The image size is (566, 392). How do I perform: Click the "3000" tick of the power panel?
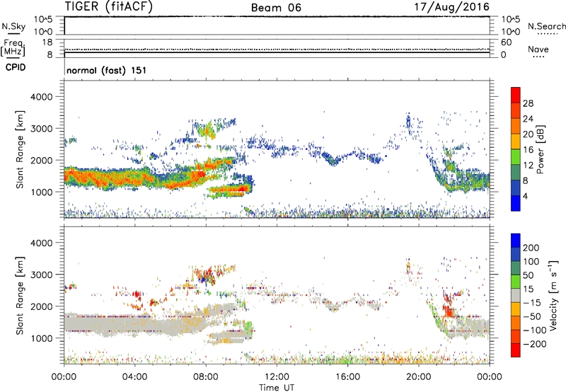(42, 129)
